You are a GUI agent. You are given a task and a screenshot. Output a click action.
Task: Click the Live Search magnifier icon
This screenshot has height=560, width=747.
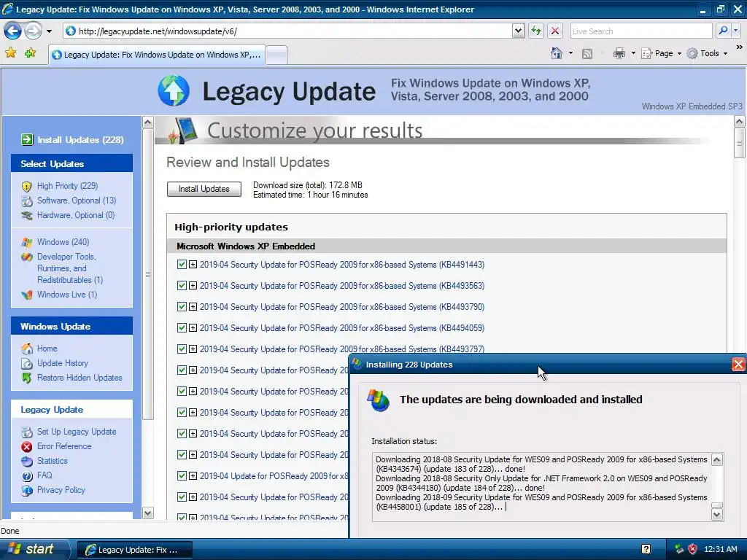pos(723,31)
